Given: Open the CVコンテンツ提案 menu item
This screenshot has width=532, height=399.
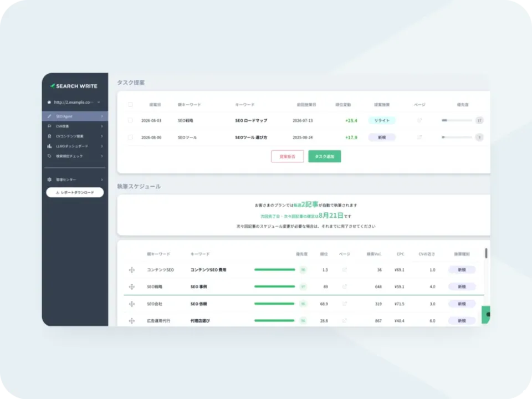Looking at the screenshot, I should [75, 136].
